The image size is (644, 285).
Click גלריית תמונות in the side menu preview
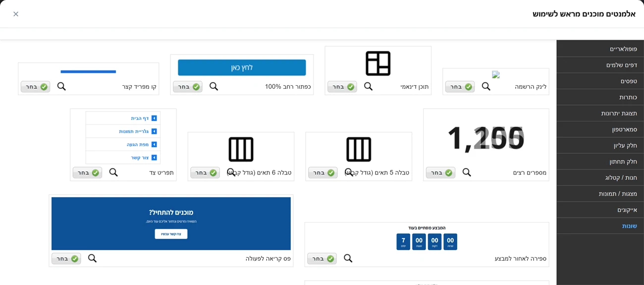point(123,131)
